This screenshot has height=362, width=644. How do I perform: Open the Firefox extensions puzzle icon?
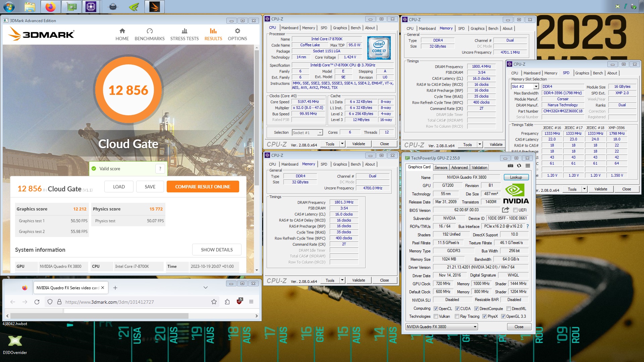[x=227, y=302]
